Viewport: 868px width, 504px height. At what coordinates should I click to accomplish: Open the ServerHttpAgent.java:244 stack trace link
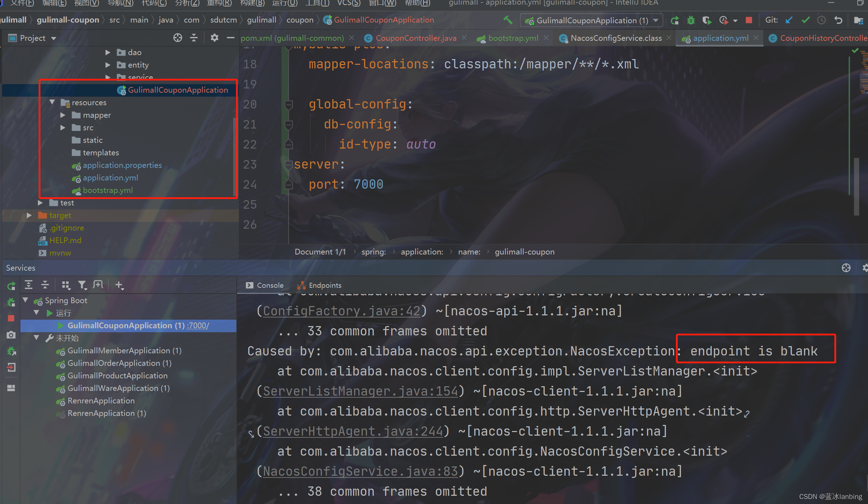point(353,431)
